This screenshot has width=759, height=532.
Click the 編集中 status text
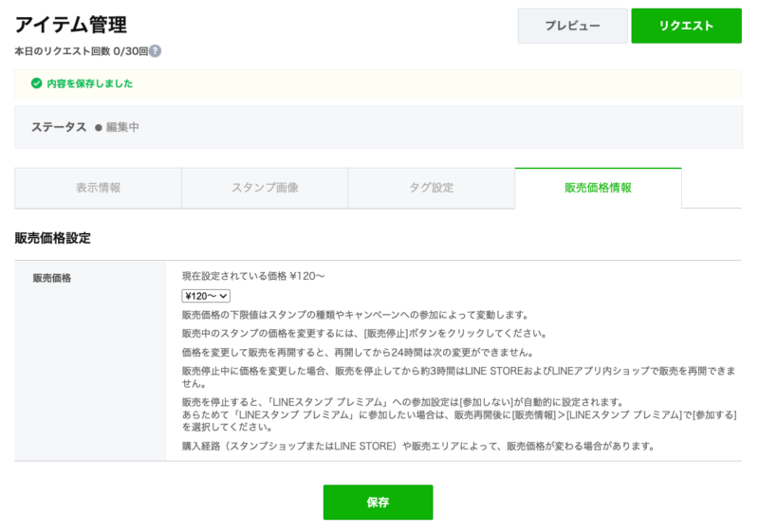[122, 127]
